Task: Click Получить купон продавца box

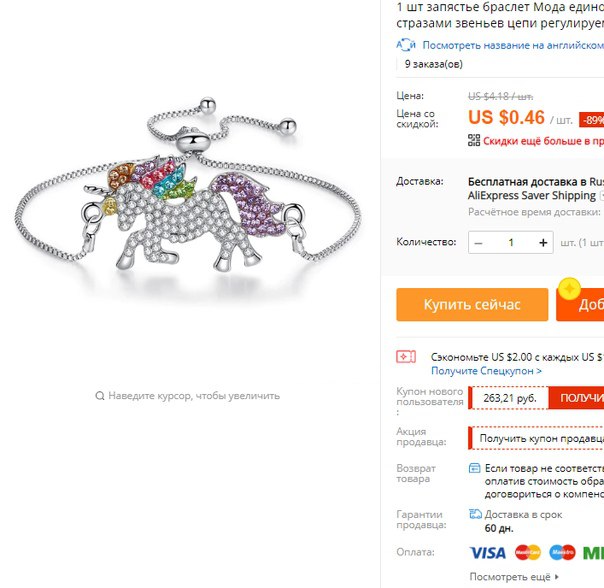Action: pyautogui.click(x=536, y=438)
